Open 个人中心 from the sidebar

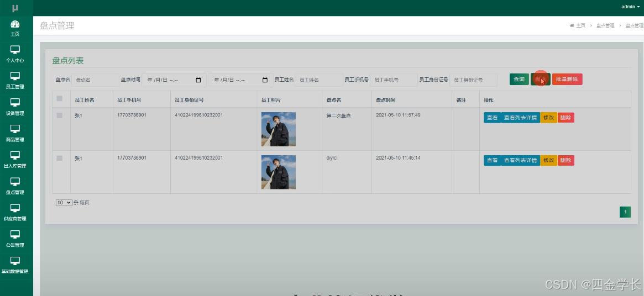15,55
